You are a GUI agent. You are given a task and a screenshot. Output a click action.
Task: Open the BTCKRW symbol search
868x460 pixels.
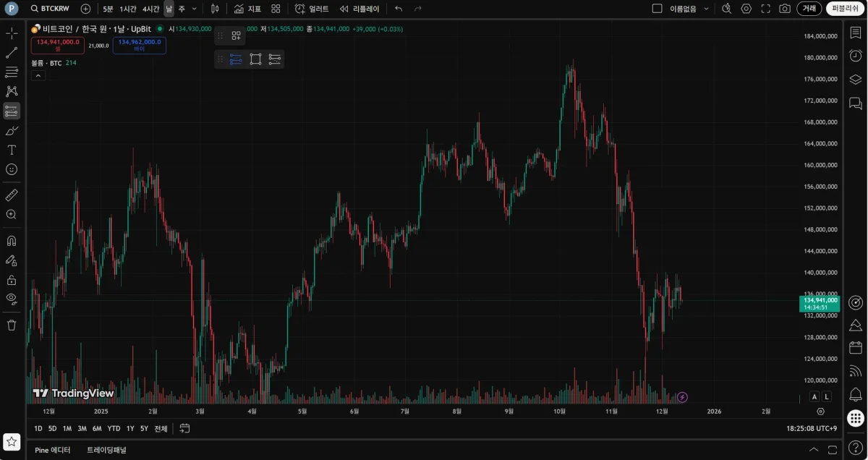tap(50, 9)
